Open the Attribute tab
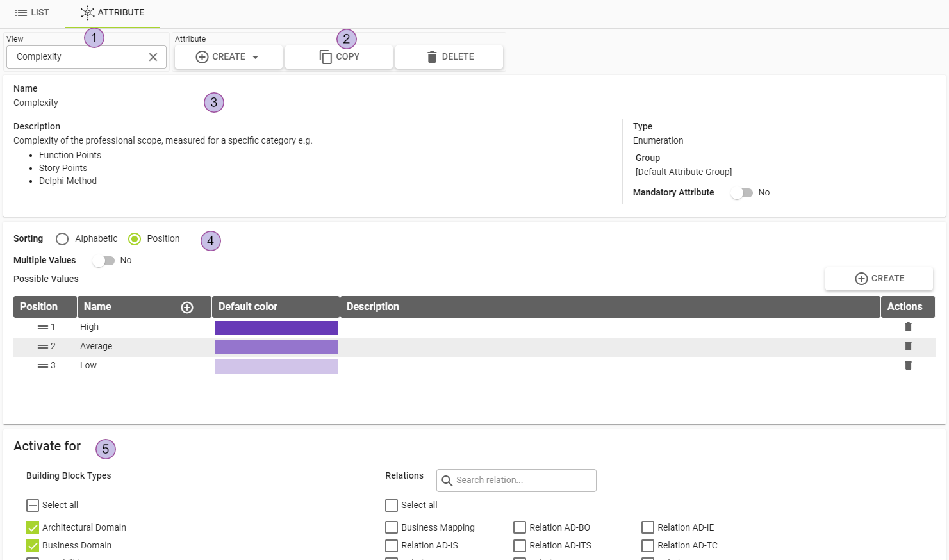Viewport: 949px width, 560px height. pos(112,13)
